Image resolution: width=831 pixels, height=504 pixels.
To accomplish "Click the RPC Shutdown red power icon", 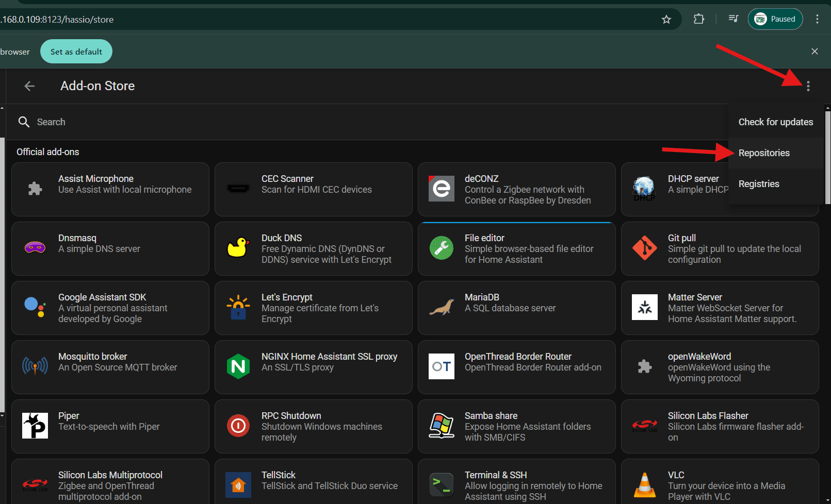I will click(238, 426).
